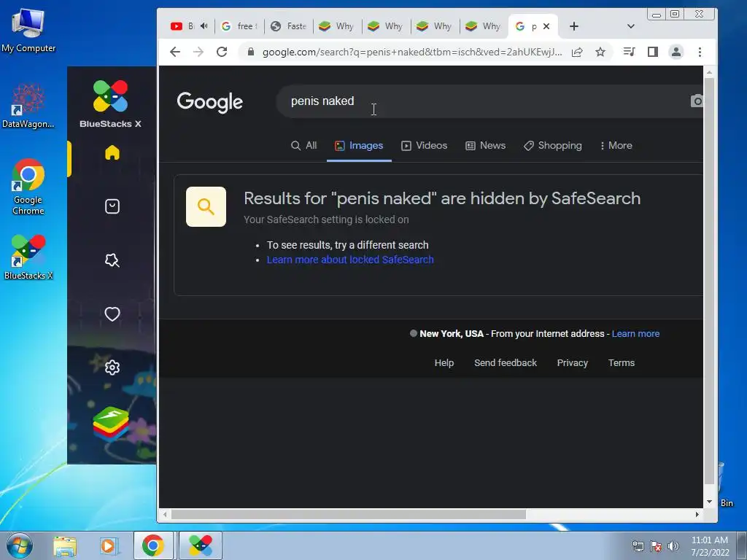Switch to the last BlueStacks 'Why' tab
747x560 pixels.
pyautogui.click(x=484, y=26)
